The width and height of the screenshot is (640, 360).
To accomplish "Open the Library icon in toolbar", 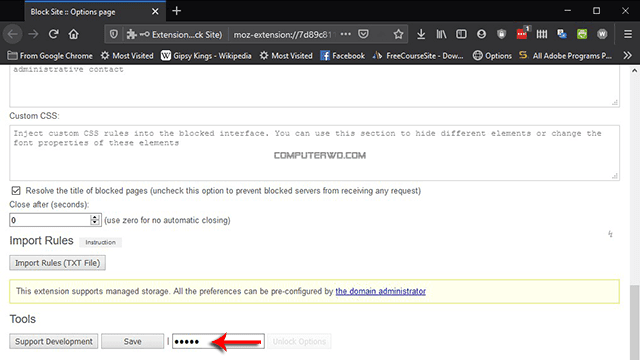I will tap(441, 34).
